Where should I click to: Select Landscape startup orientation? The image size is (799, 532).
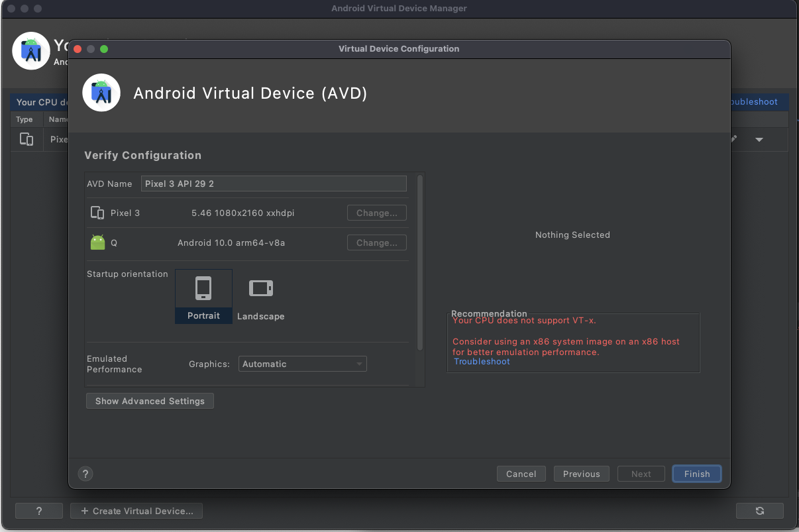261,296
